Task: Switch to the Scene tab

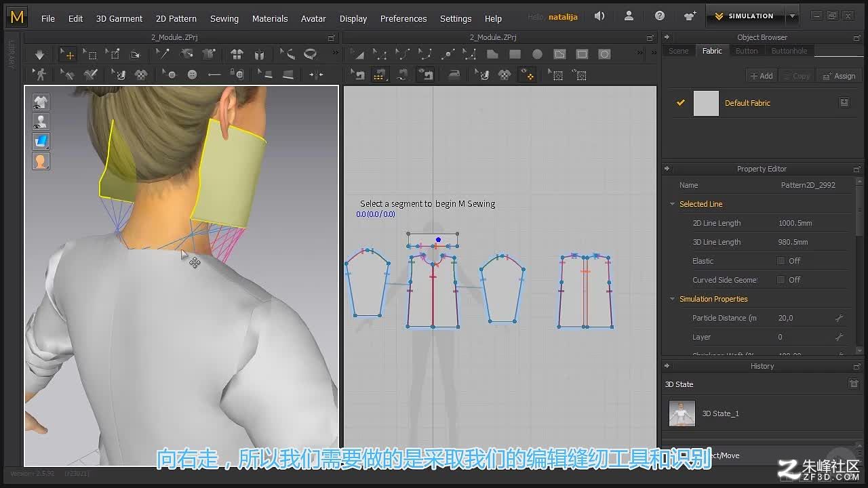Action: pyautogui.click(x=679, y=51)
